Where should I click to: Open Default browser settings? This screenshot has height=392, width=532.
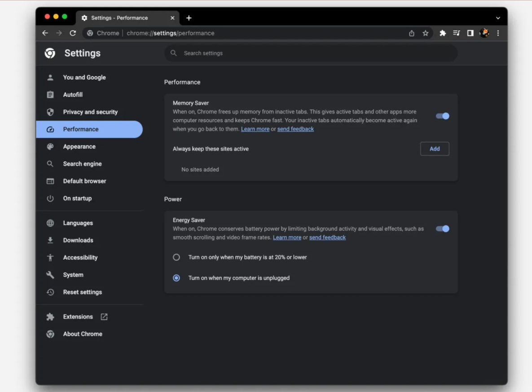89,181
